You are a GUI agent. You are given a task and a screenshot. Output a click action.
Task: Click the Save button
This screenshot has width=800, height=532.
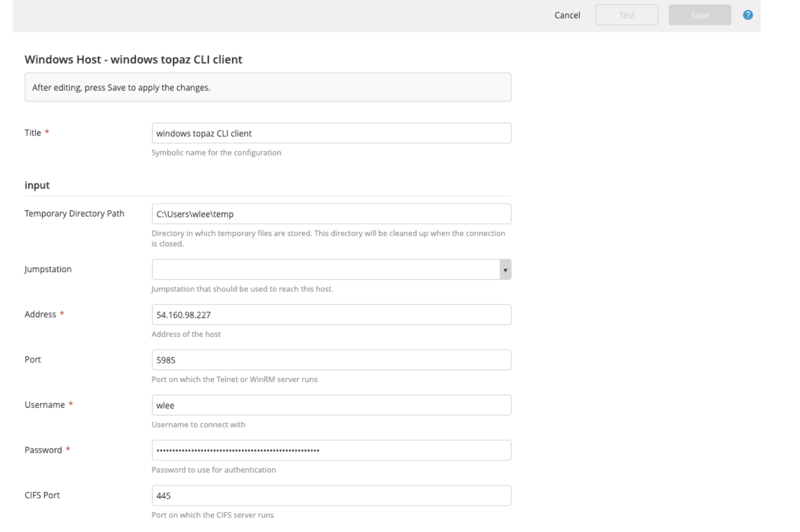pos(699,15)
